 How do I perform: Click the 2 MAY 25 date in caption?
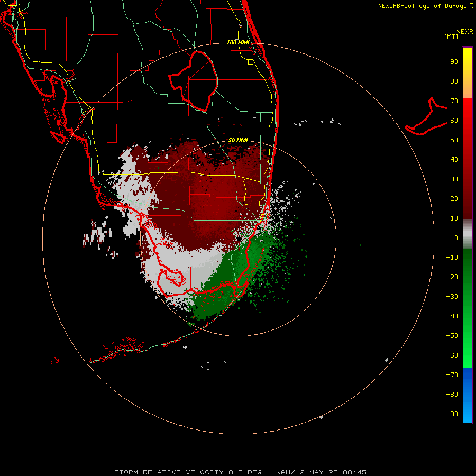[x=319, y=472]
